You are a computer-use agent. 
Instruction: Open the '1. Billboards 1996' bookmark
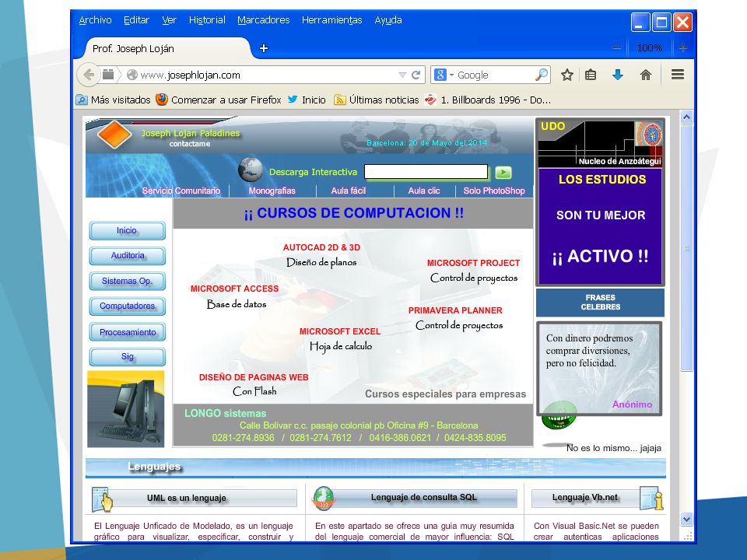pos(488,100)
